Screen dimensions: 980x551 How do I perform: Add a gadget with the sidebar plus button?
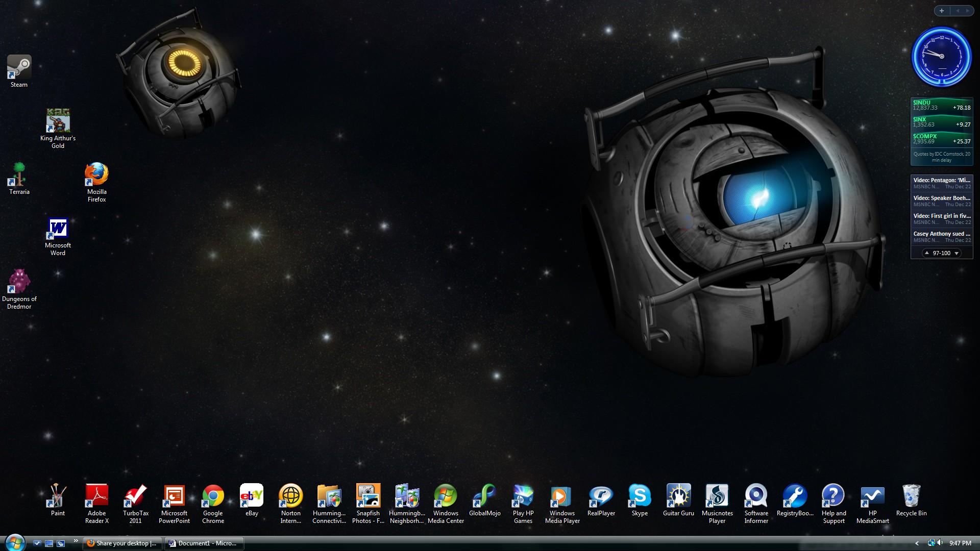pos(942,11)
